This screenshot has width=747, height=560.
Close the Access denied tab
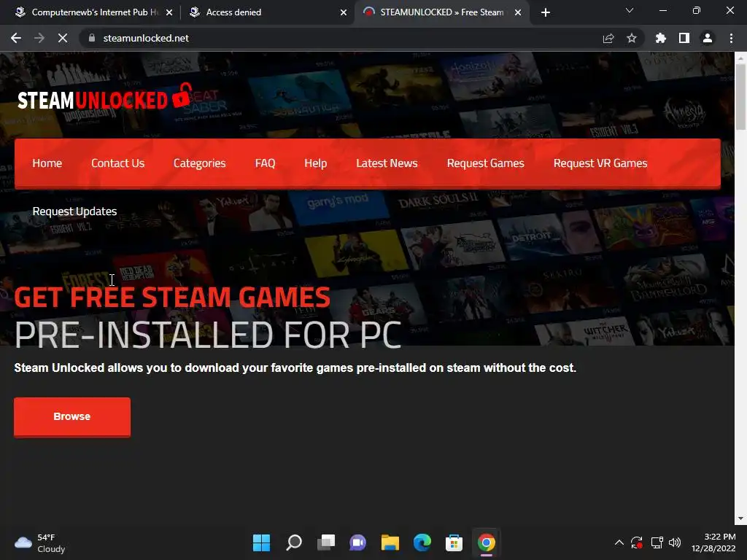(x=344, y=12)
